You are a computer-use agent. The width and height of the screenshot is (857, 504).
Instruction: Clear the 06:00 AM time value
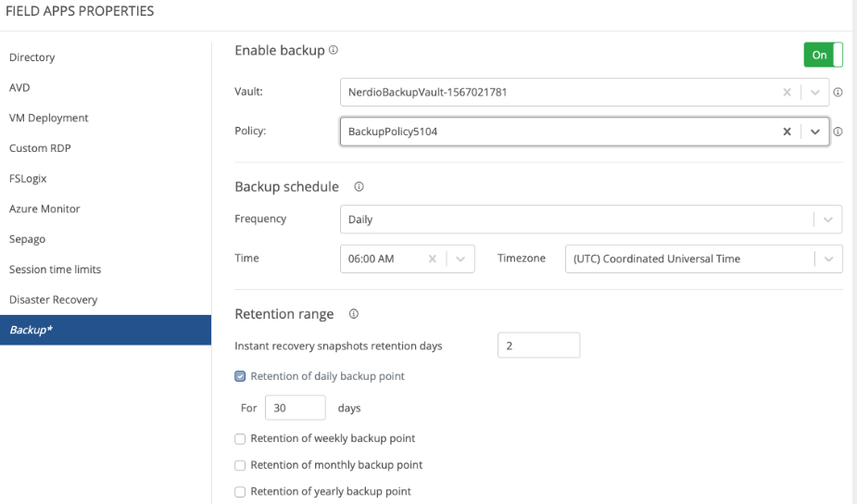[432, 258]
